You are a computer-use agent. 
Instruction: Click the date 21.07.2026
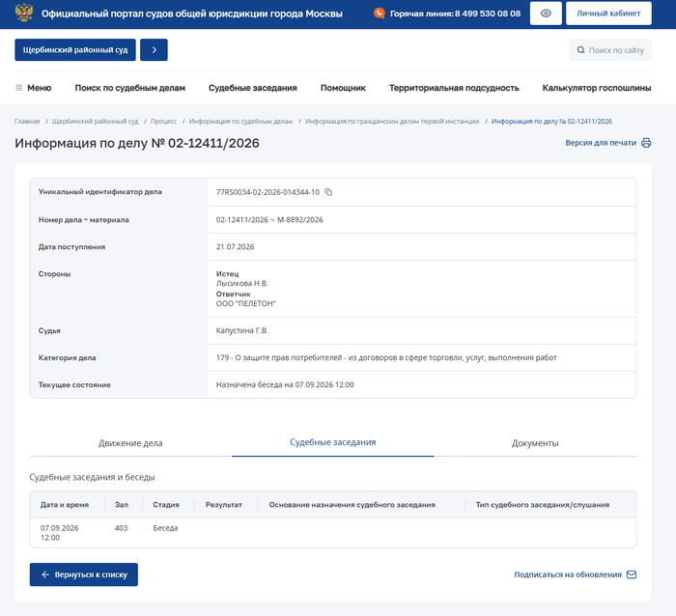pos(235,247)
